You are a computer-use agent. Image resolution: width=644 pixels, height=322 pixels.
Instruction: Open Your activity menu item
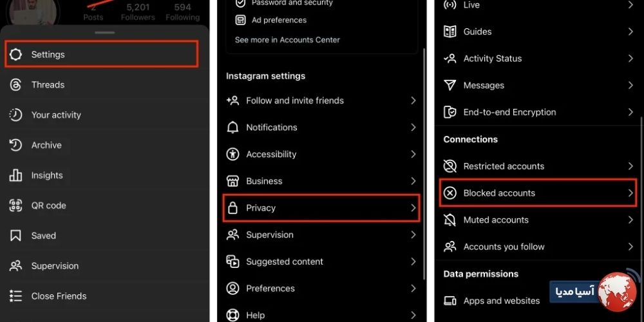[105, 115]
